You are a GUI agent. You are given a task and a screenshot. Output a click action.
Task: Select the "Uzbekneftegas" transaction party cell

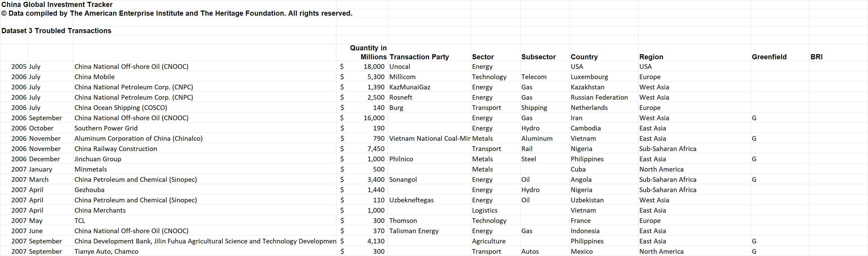point(411,200)
